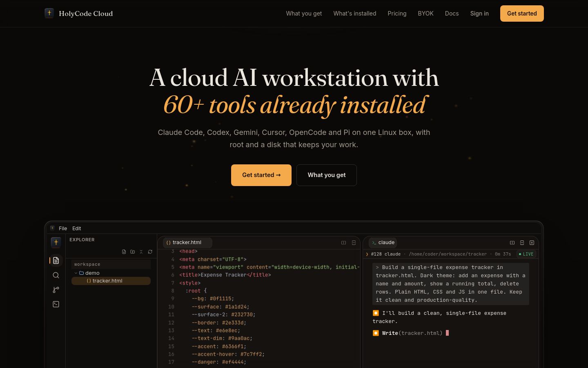
Task: Click the code line "--bg: #0f1115;"
Action: point(213,299)
